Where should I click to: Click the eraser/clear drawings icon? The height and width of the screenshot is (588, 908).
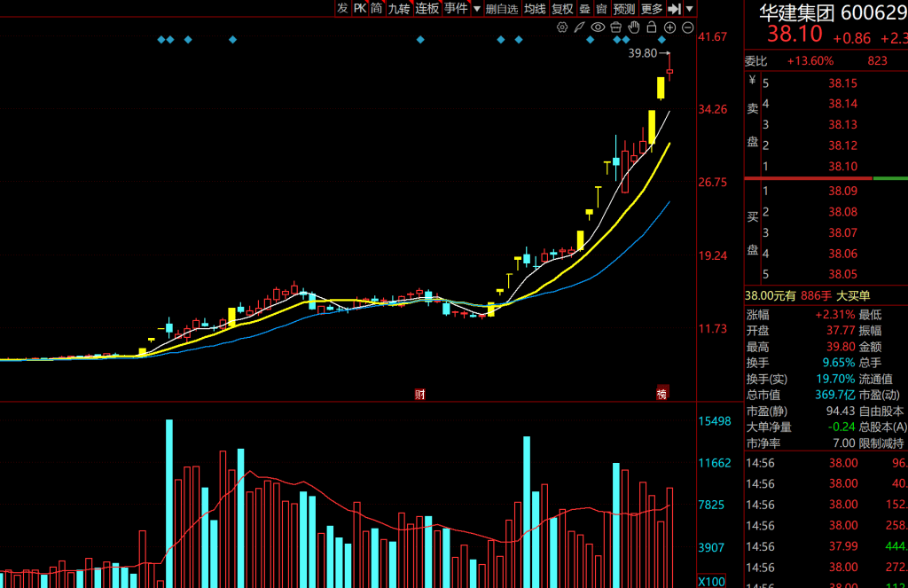click(615, 27)
